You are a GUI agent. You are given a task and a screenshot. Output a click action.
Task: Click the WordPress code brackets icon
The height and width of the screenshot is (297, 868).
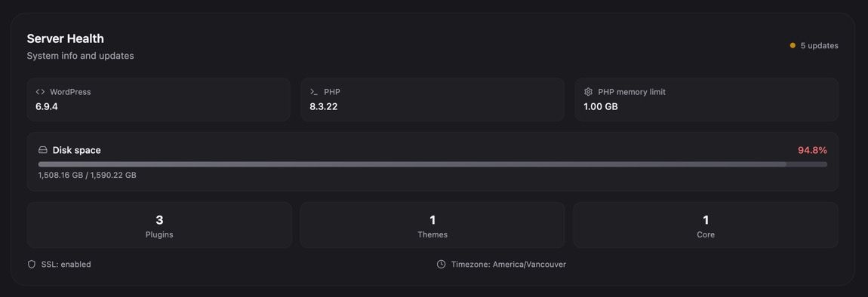pyautogui.click(x=40, y=92)
